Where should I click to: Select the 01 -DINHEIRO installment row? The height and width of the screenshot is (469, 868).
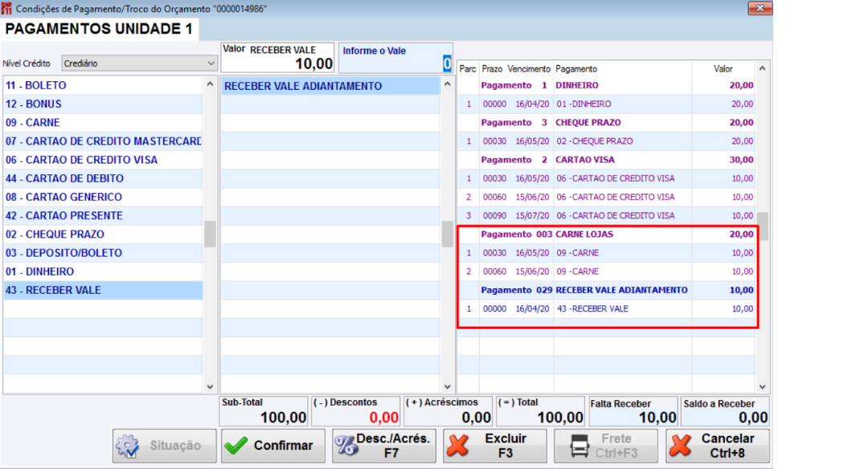tap(606, 104)
